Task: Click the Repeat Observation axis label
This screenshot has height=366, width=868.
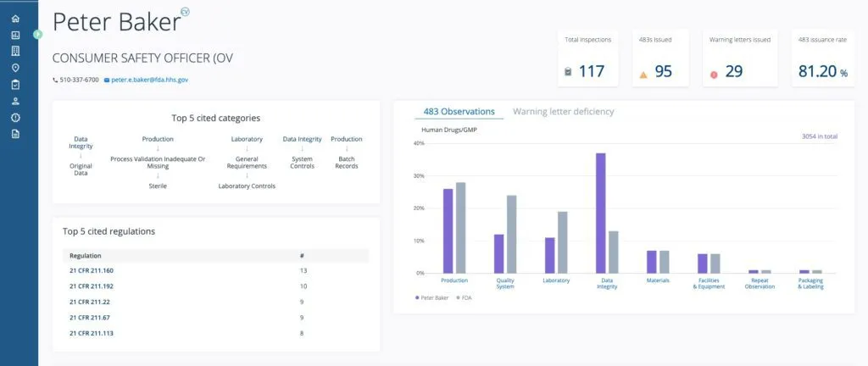Action: 759,284
